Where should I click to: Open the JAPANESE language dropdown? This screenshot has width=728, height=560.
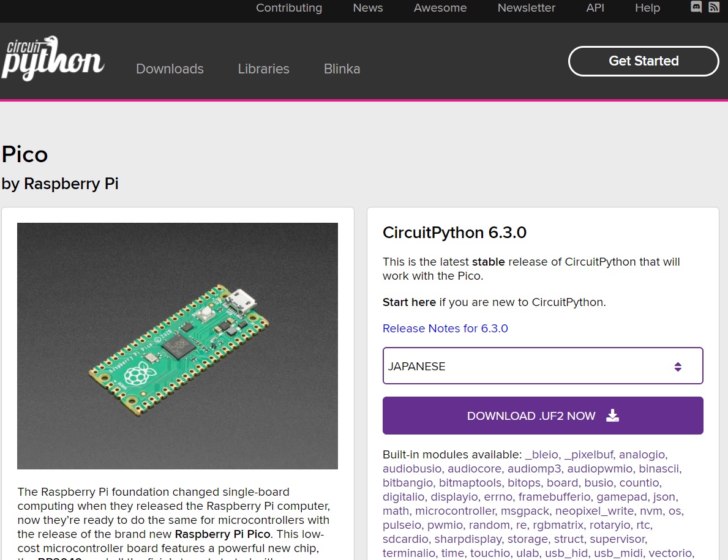542,365
